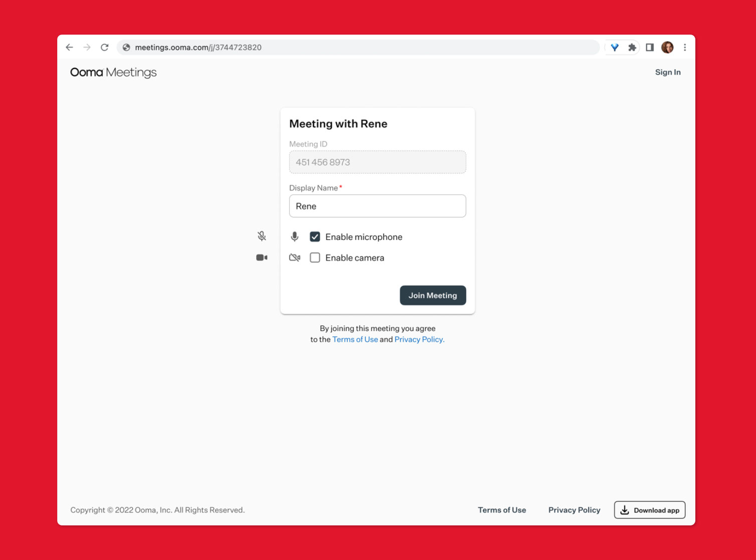Click the Ooma Meetings logo
Image resolution: width=756 pixels, height=560 pixels.
coord(113,73)
